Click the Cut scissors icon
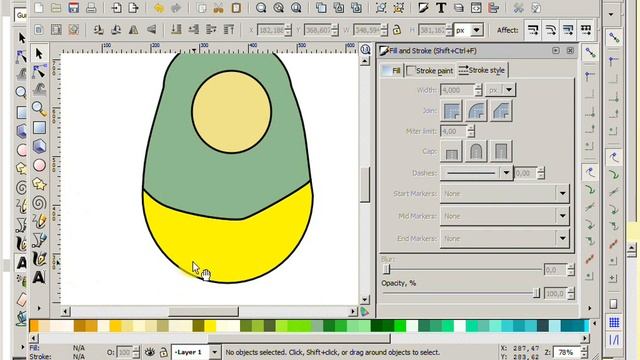Image resolution: width=640 pixels, height=360 pixels. point(218,8)
